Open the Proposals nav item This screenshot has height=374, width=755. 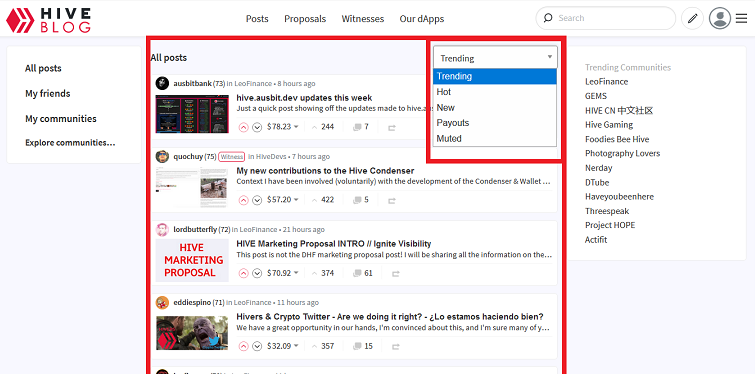[305, 19]
